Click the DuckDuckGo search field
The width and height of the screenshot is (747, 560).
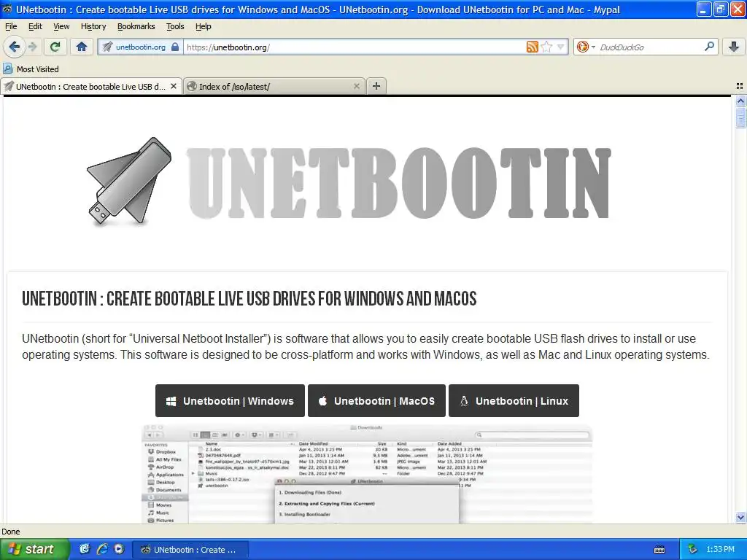click(650, 47)
